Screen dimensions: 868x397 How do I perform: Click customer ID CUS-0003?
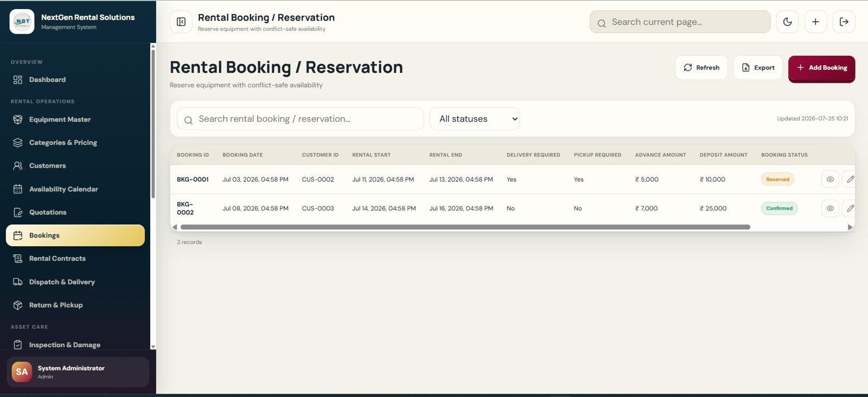[318, 208]
